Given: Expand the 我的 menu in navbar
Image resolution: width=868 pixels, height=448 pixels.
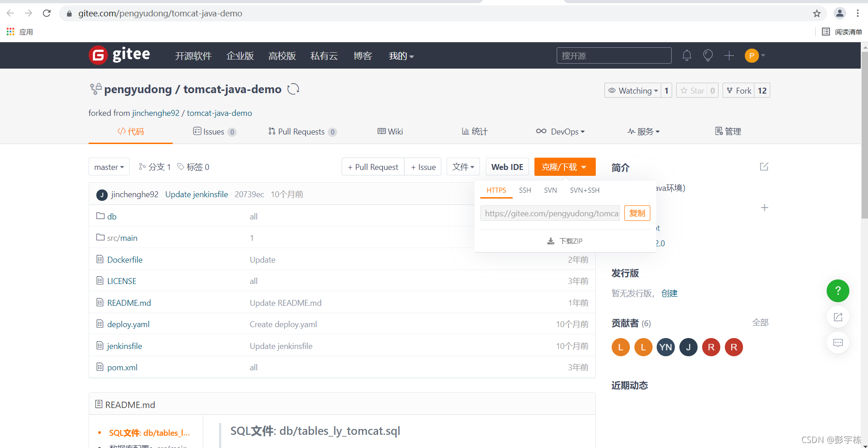Looking at the screenshot, I should click(401, 56).
